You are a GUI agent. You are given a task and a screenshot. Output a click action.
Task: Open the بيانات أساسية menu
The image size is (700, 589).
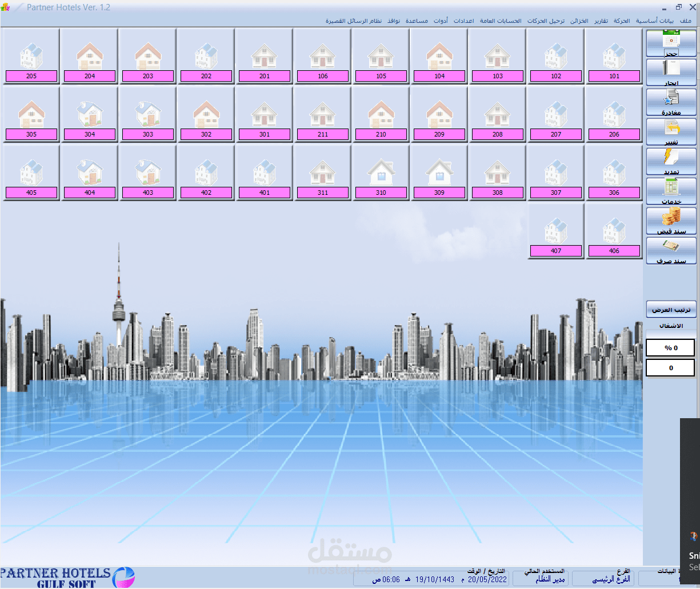point(655,21)
